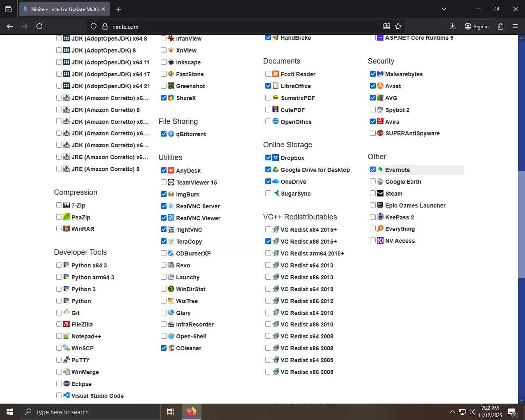Image resolution: width=525 pixels, height=420 pixels.
Task: Open a new browser tab
Action: click(119, 9)
